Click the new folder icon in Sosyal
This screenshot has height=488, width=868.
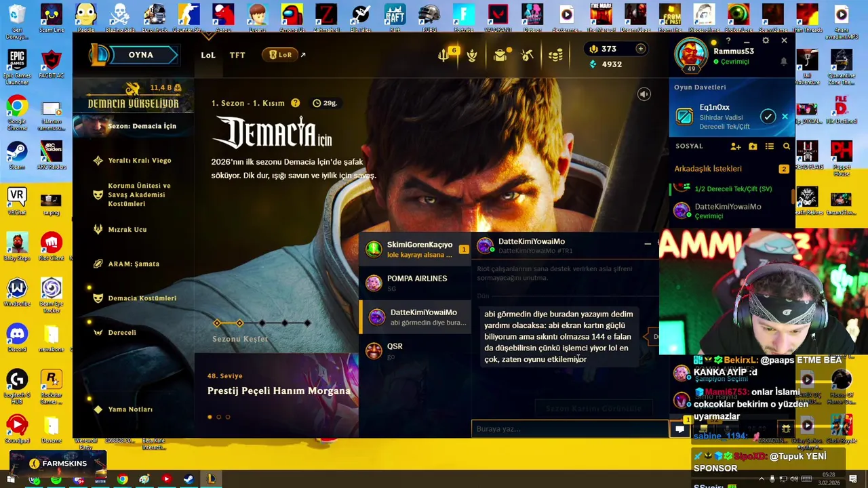[753, 146]
